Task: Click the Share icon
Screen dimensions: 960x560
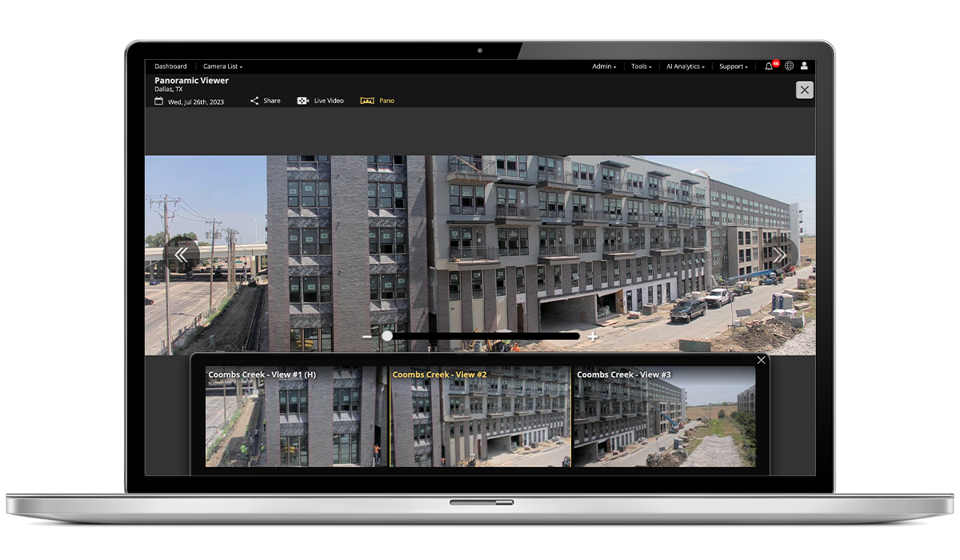Action: click(254, 101)
